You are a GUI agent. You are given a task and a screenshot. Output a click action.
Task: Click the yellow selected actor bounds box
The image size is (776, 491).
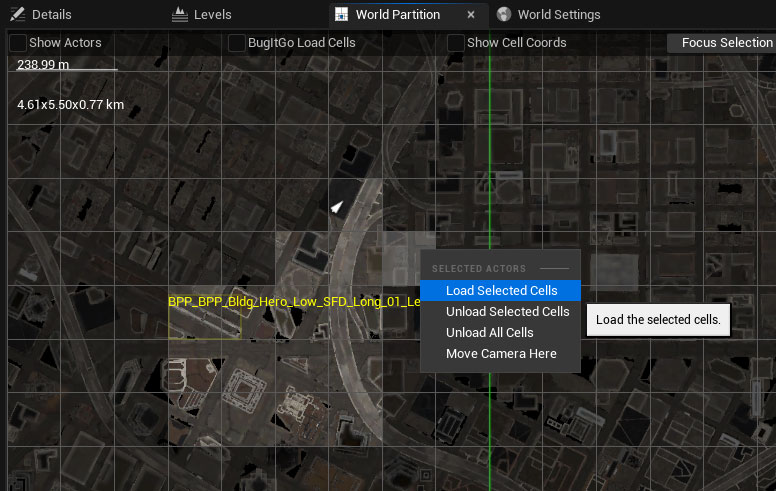(205, 319)
